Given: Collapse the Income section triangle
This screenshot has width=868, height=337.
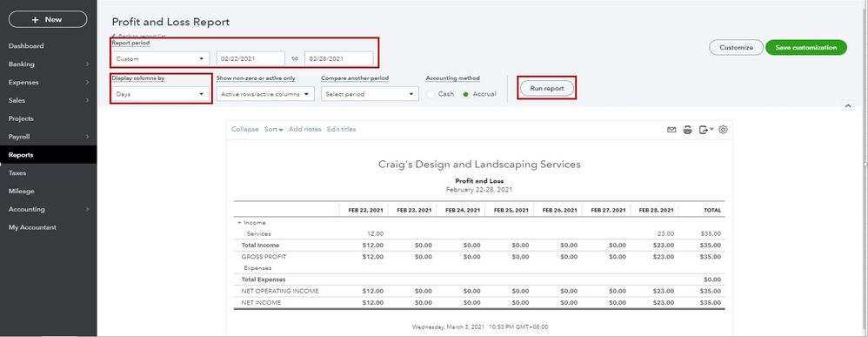Looking at the screenshot, I should 240,223.
